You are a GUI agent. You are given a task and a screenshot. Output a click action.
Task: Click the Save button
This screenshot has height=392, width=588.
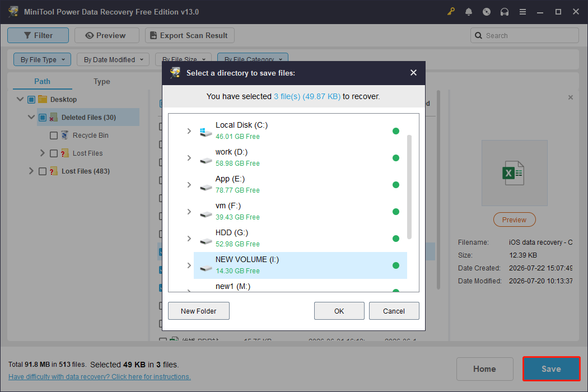click(551, 368)
